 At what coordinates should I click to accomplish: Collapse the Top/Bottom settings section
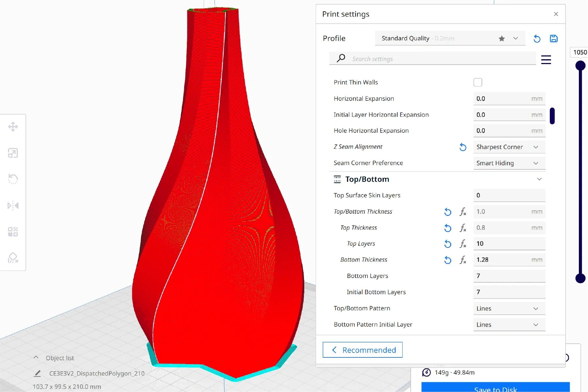pyautogui.click(x=539, y=179)
